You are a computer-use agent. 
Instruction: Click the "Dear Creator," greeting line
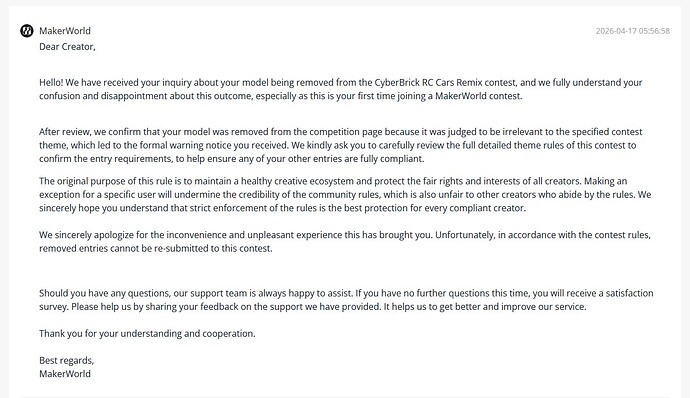click(67, 47)
